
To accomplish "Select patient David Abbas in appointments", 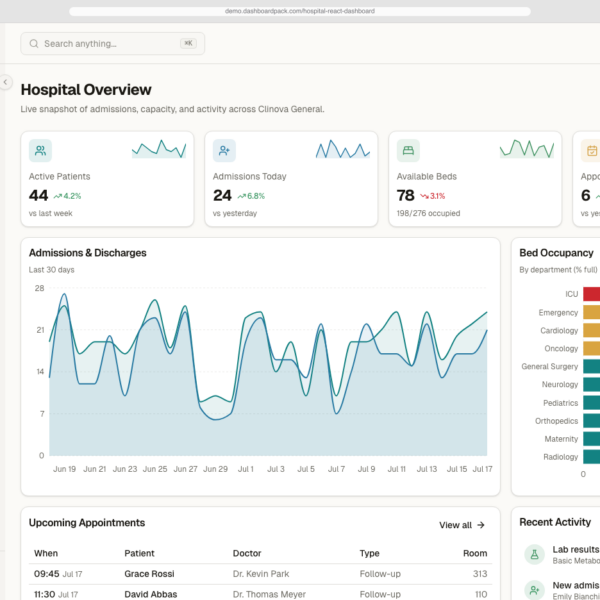I will click(x=151, y=594).
